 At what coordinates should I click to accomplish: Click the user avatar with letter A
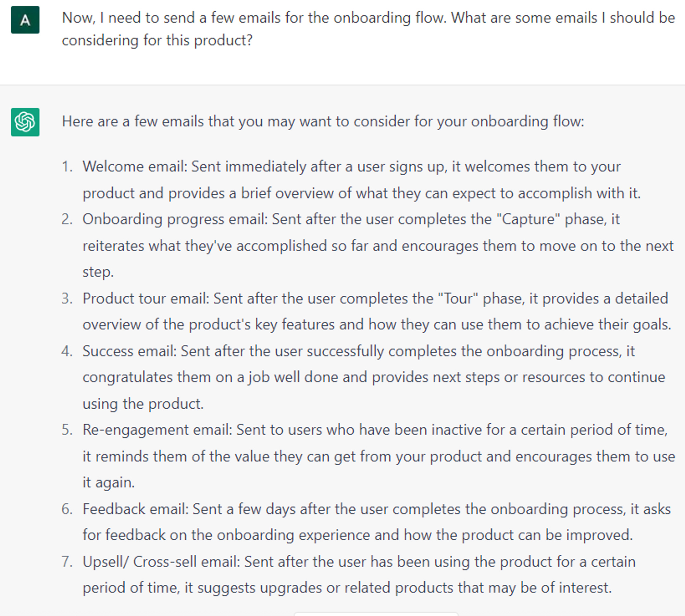[x=25, y=20]
